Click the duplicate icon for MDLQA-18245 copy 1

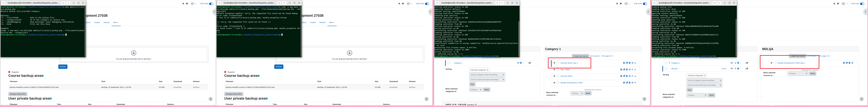[627, 63]
